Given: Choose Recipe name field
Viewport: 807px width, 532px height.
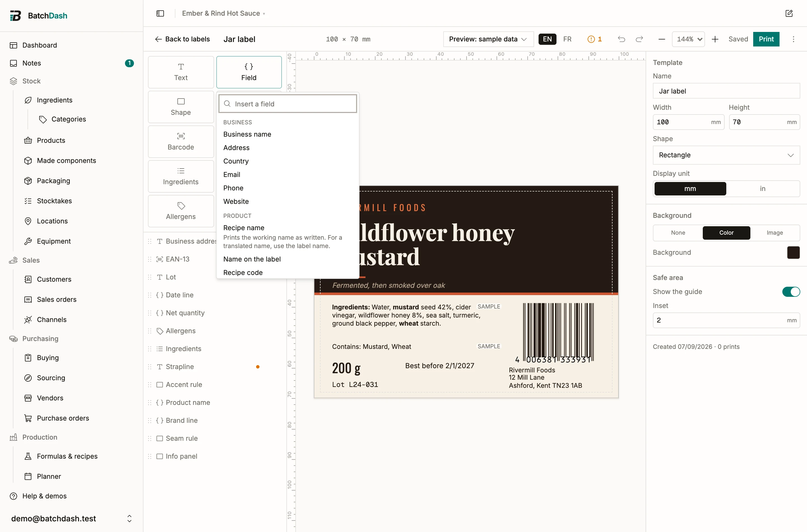Looking at the screenshot, I should tap(287, 237).
